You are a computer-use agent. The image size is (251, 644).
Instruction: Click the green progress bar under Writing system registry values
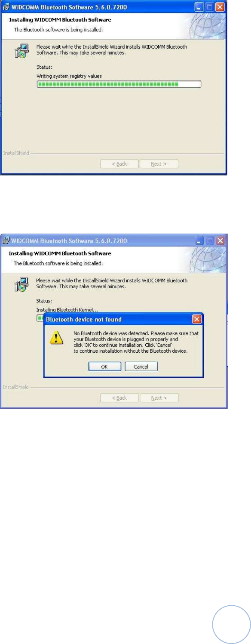119,84
